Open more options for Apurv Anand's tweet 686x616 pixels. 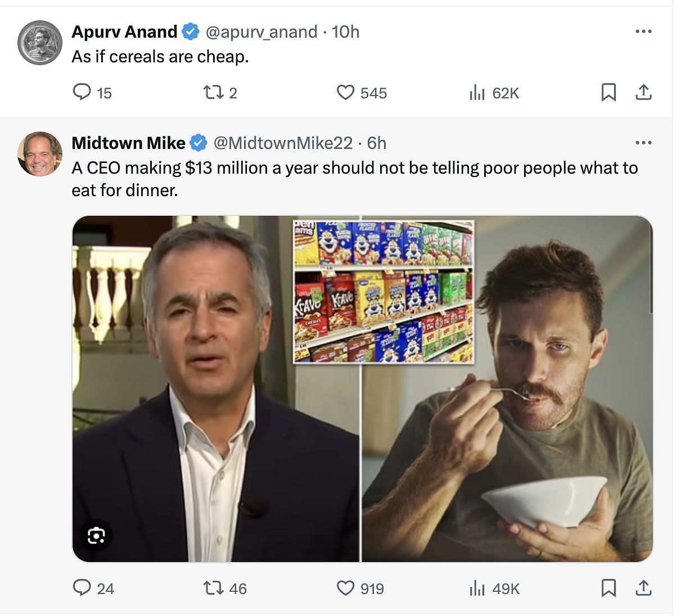pyautogui.click(x=643, y=31)
